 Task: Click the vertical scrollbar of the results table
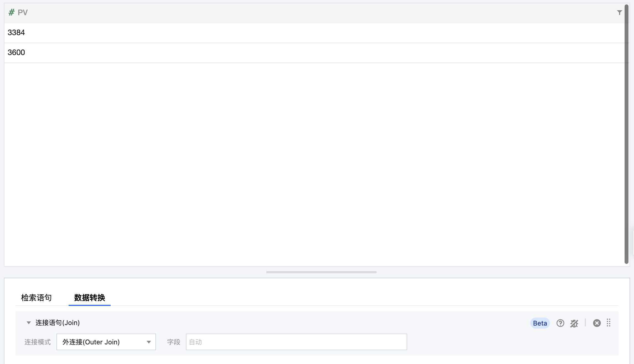626,134
